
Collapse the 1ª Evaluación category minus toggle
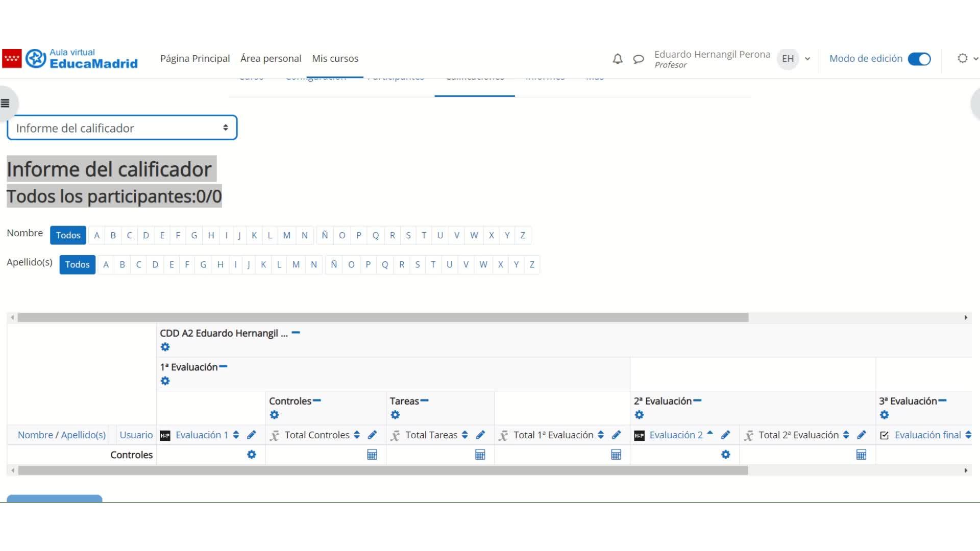224,366
